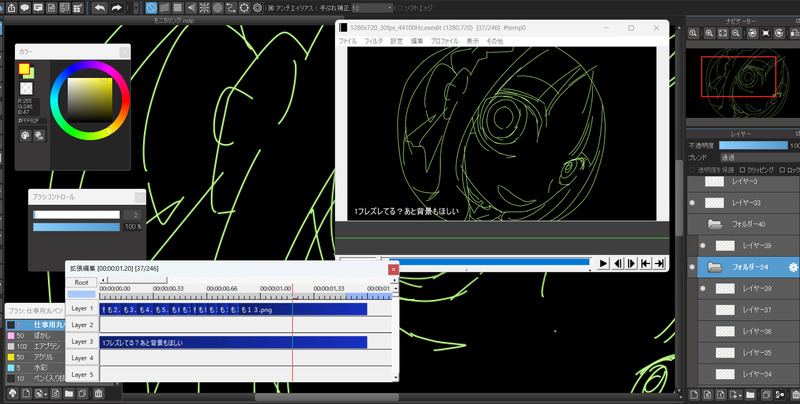Image resolution: width=800 pixels, height=404 pixels.
Task: Click the yellow foreground color swatch
Action: pos(24,69)
